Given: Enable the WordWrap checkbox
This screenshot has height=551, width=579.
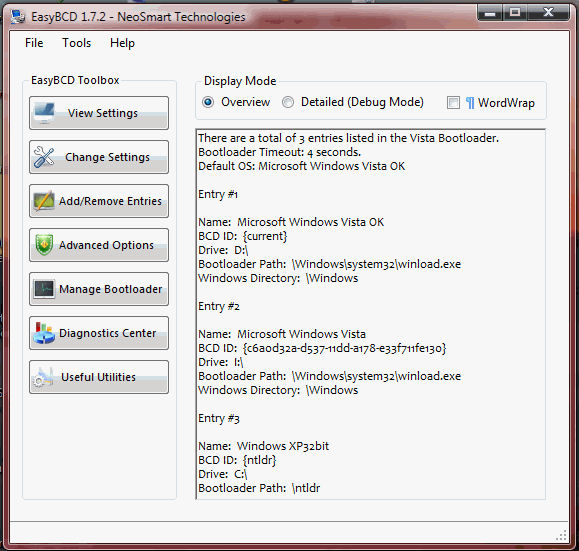Looking at the screenshot, I should 453,103.
